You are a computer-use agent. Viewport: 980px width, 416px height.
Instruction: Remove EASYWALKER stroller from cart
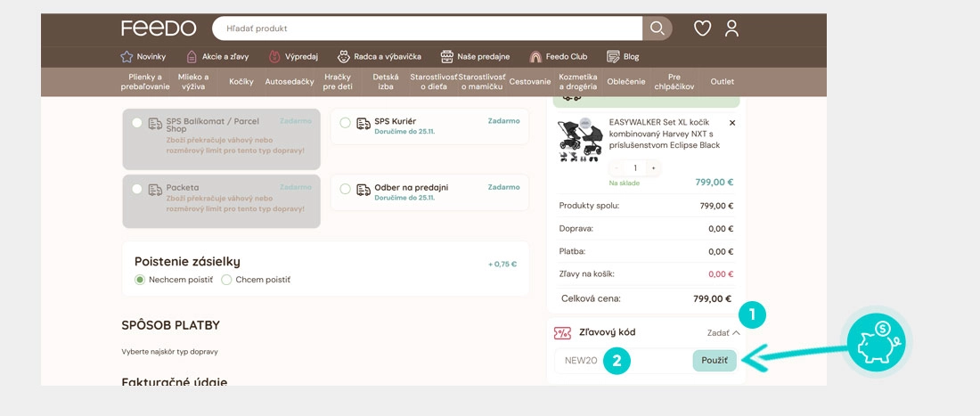732,123
